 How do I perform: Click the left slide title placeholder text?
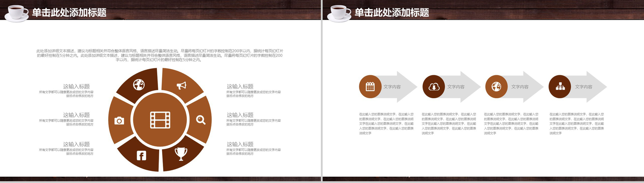point(69,13)
